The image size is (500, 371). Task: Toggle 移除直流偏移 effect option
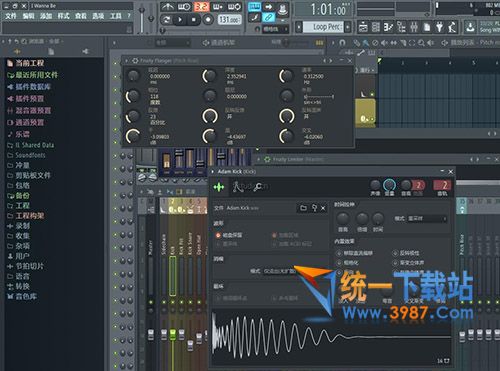pos(355,253)
